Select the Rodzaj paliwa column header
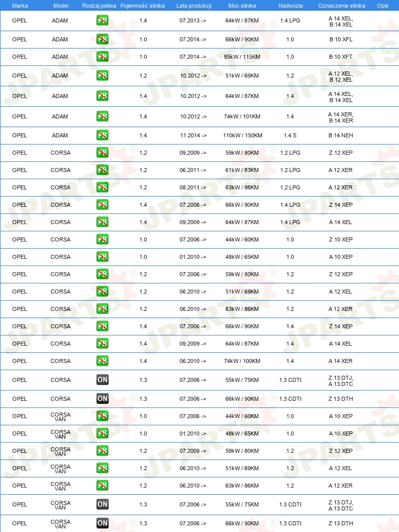Viewport: 399px width, 532px height. point(99,6)
